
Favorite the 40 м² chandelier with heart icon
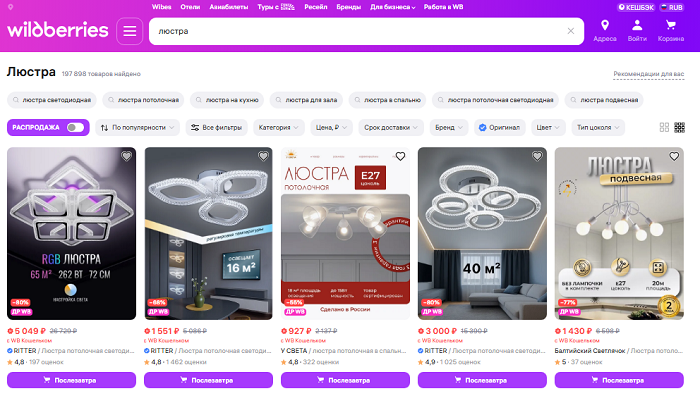[x=536, y=157]
